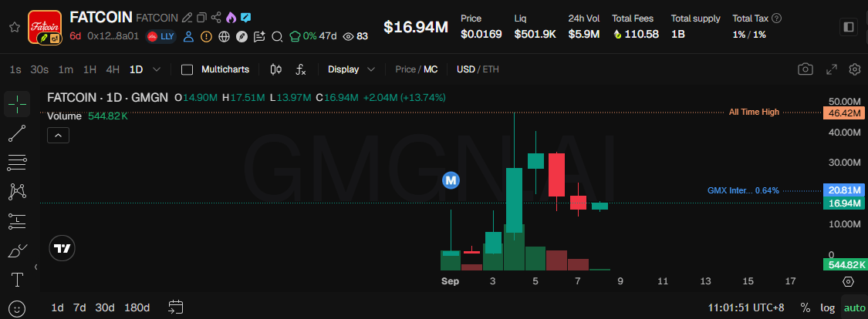Click the blue M event marker

click(451, 180)
